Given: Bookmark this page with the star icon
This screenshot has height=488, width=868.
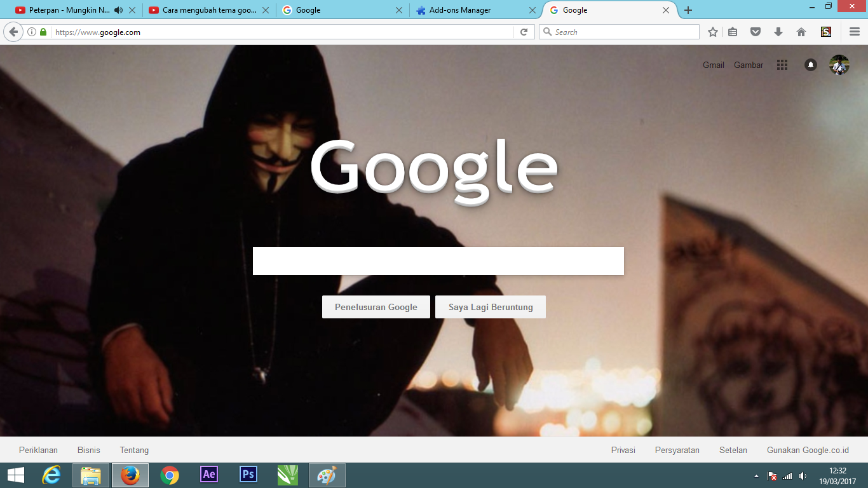Looking at the screenshot, I should click(x=713, y=32).
